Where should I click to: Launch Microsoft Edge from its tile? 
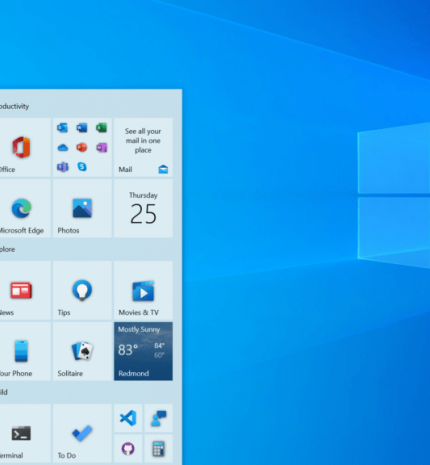pos(25,208)
